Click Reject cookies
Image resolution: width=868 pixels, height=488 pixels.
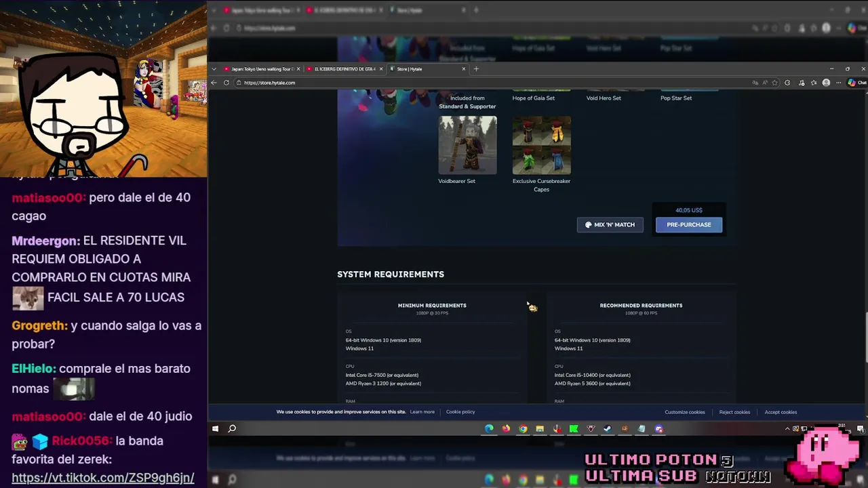(734, 412)
